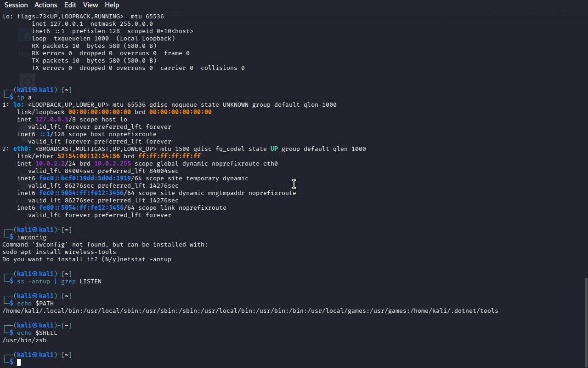Screen dimensions: 588x368
Task: Open the Edit menu
Action: (x=70, y=5)
